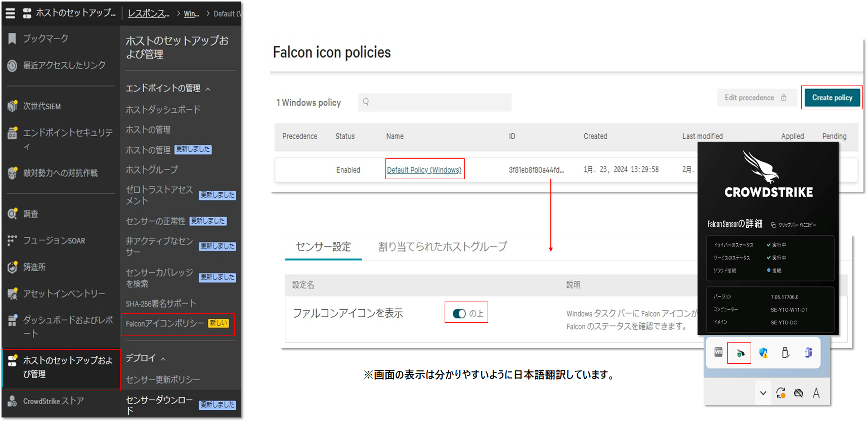Click the policy ID 3f81eb8f80a44fd...

pos(536,170)
